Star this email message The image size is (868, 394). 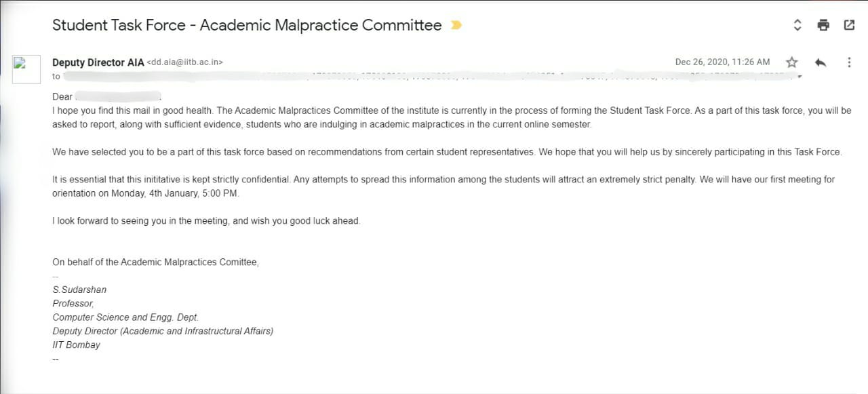[x=791, y=62]
